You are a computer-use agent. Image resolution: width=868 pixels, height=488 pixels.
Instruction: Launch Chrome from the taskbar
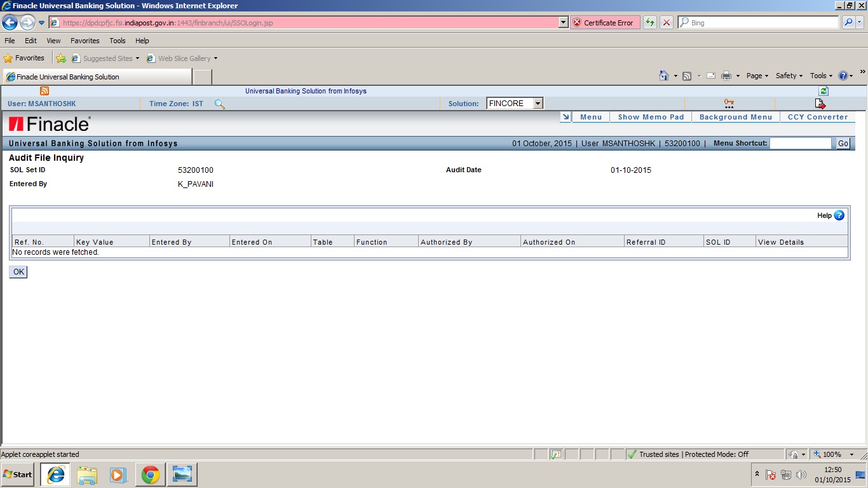(150, 475)
